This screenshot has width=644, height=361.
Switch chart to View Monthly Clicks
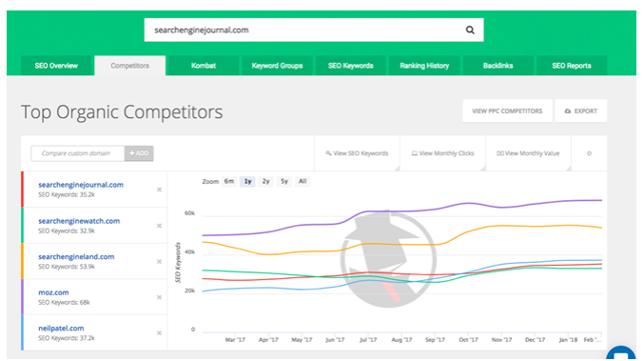tap(442, 153)
